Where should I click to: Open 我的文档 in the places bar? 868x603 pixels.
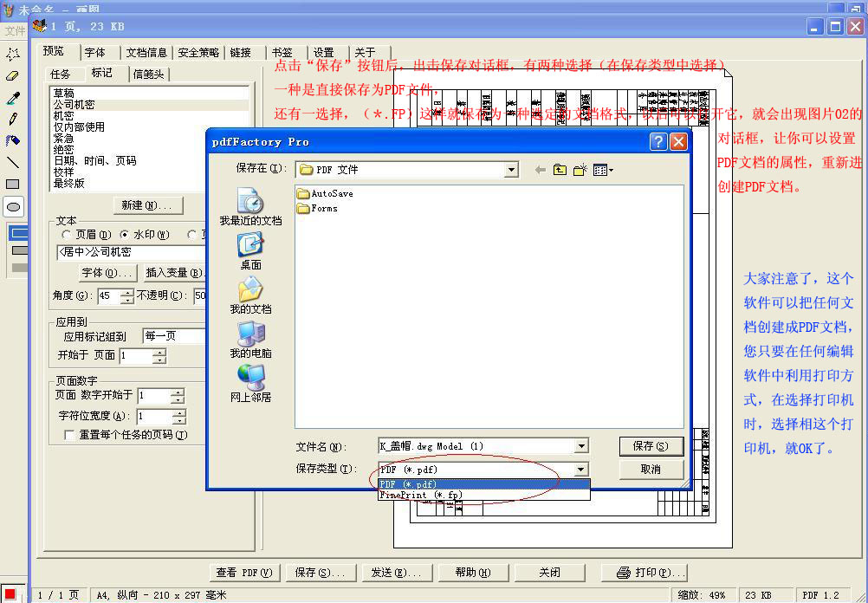[x=250, y=295]
